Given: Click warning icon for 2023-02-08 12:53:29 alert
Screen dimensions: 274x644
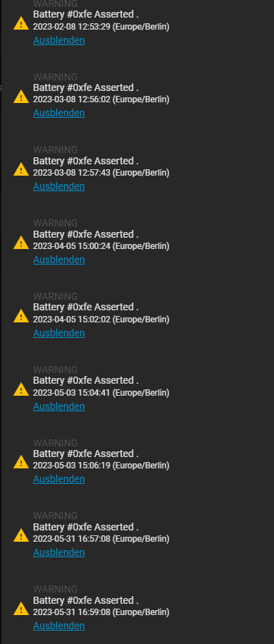Looking at the screenshot, I should (21, 23).
